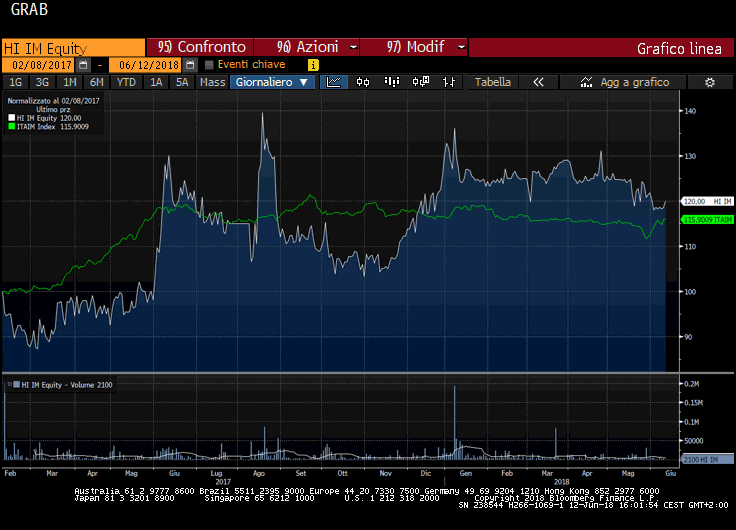The image size is (736, 530).
Task: Expand the 96) Azioni dropdown arrow
Action: pyautogui.click(x=354, y=47)
